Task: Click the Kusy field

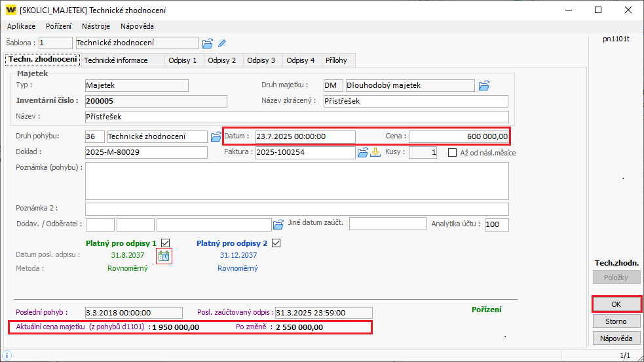Action: (x=423, y=152)
